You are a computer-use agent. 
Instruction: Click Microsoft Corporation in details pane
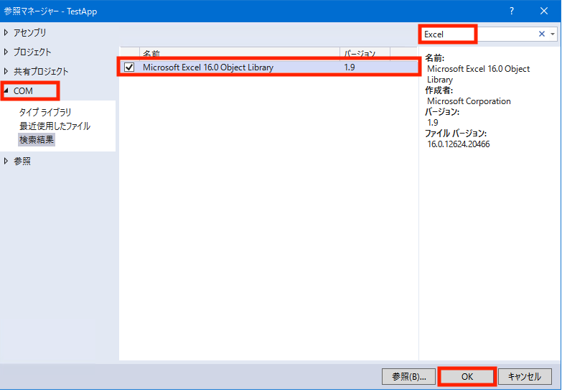pyautogui.click(x=469, y=101)
